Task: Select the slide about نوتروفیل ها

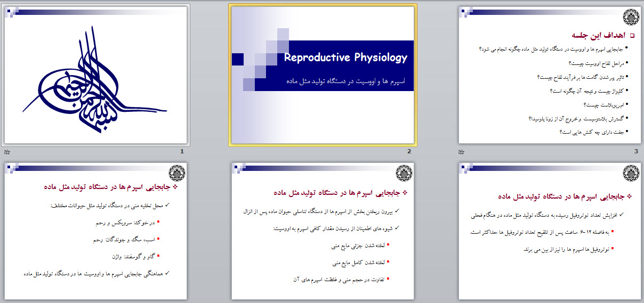Action: click(x=549, y=231)
